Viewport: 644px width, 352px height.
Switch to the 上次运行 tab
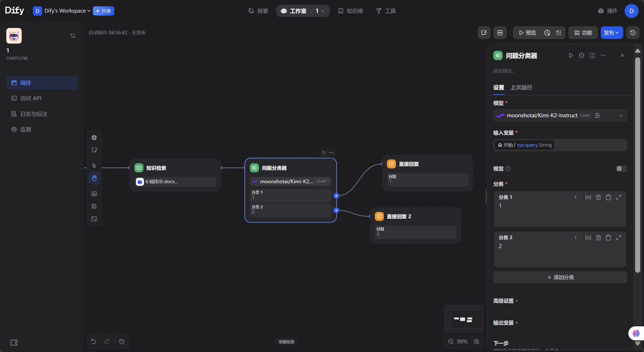(521, 87)
